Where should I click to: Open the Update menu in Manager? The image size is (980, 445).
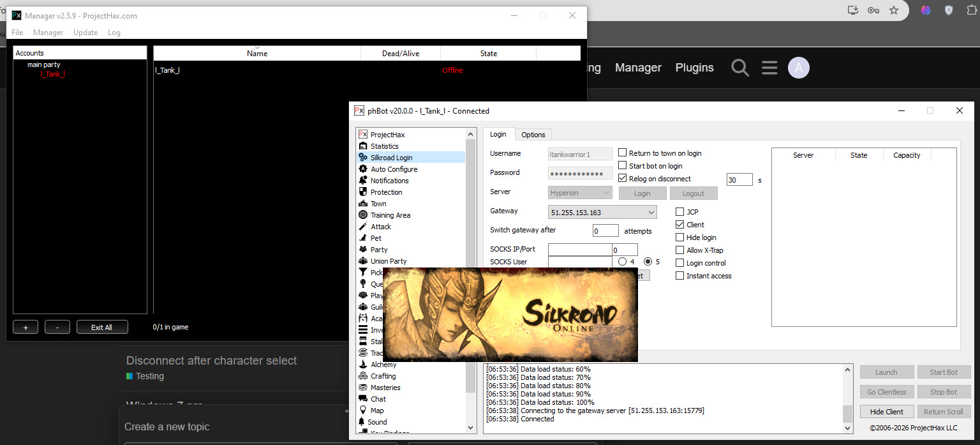[85, 33]
